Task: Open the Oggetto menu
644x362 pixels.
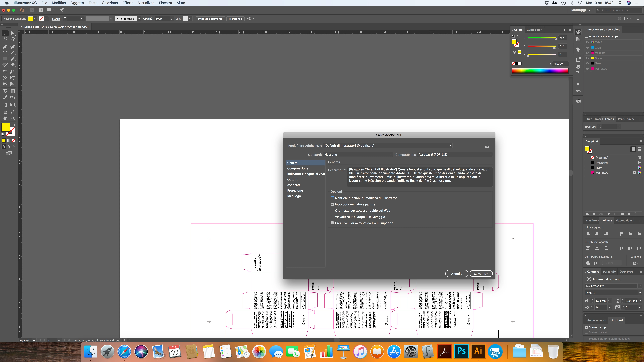Action: pyautogui.click(x=77, y=3)
